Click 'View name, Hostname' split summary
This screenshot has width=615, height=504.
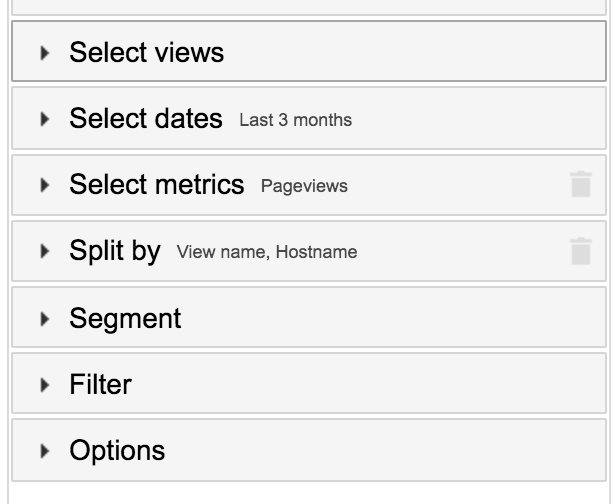pyautogui.click(x=266, y=253)
